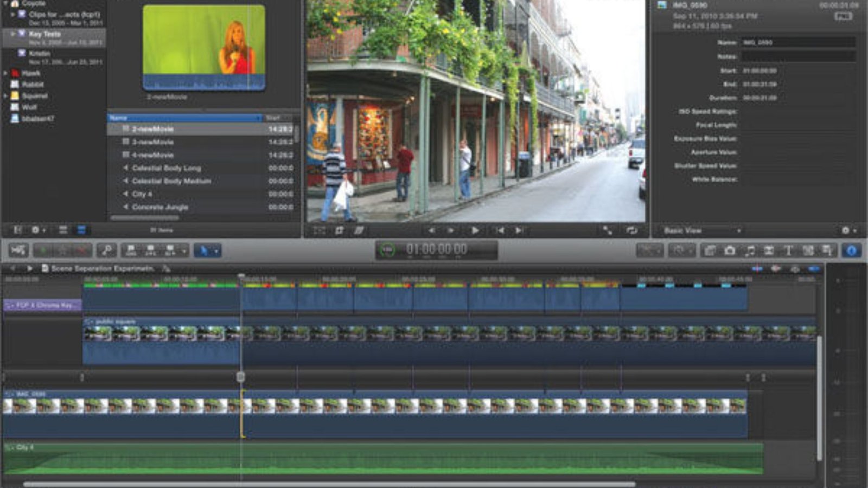Viewport: 868px width, 488px height.
Task: Jump to the next edit point
Action: pos(519,230)
